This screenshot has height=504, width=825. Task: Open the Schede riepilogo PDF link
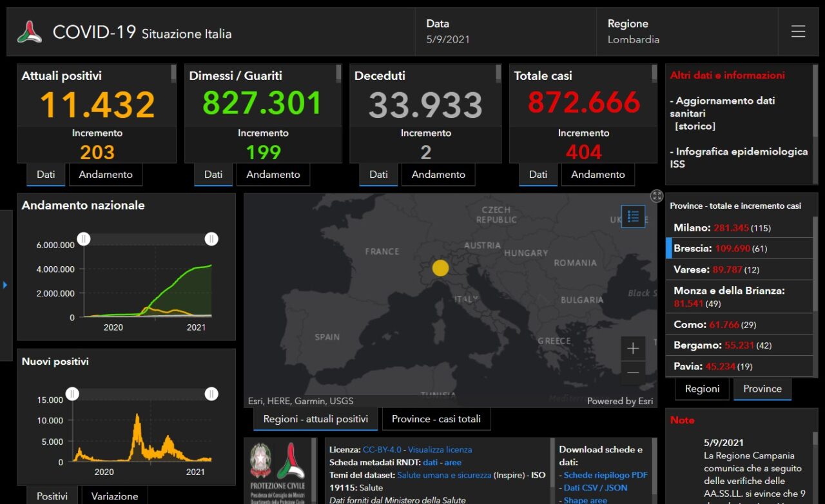pyautogui.click(x=605, y=475)
